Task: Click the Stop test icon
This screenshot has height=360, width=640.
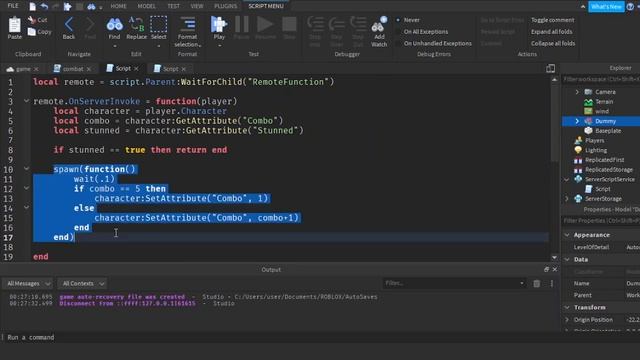Action: 289,24
